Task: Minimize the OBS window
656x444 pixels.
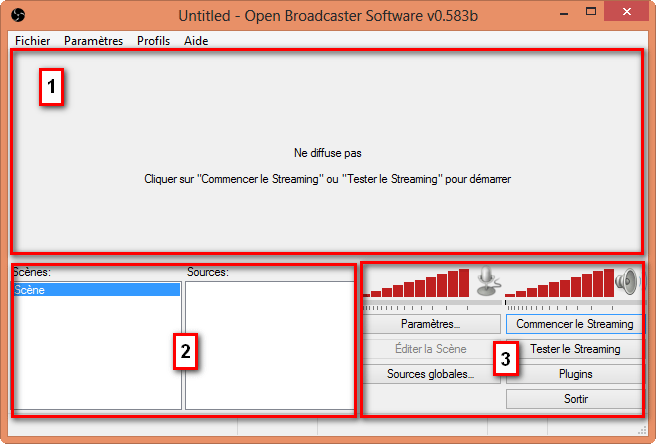Action: (x=564, y=13)
